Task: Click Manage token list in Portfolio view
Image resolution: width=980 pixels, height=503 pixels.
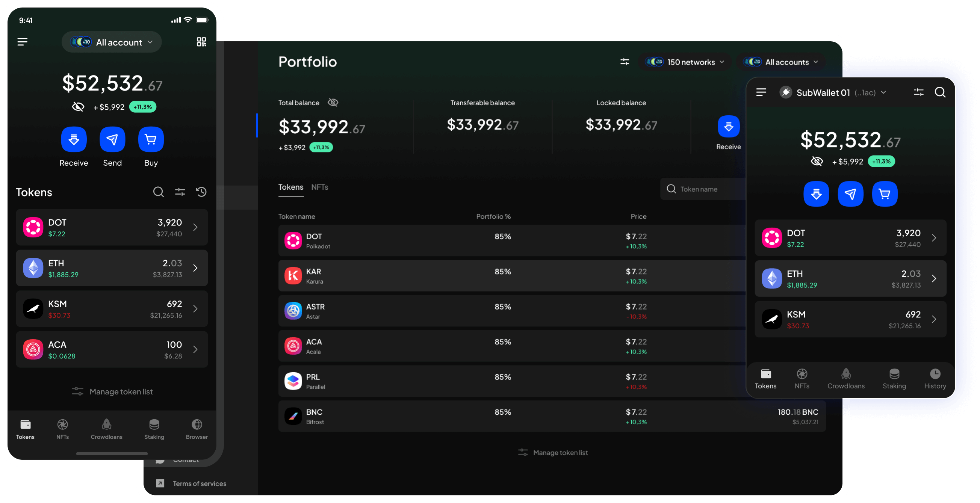Action: pos(553,452)
